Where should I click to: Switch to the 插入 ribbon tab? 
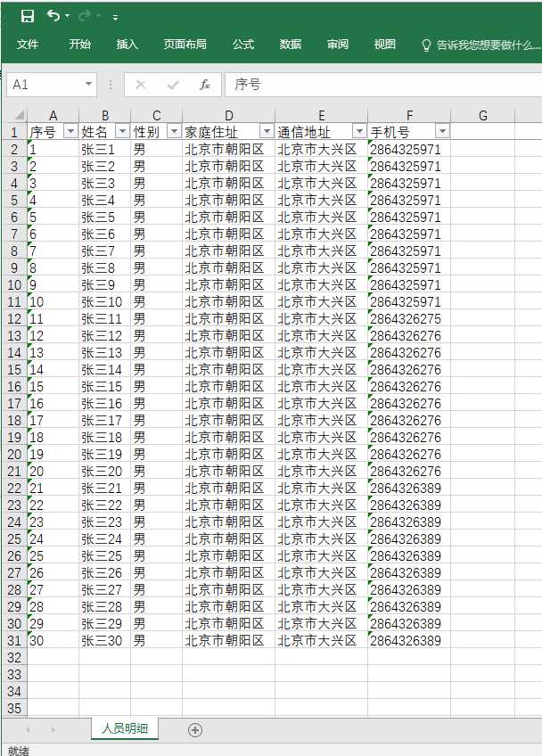pos(127,45)
